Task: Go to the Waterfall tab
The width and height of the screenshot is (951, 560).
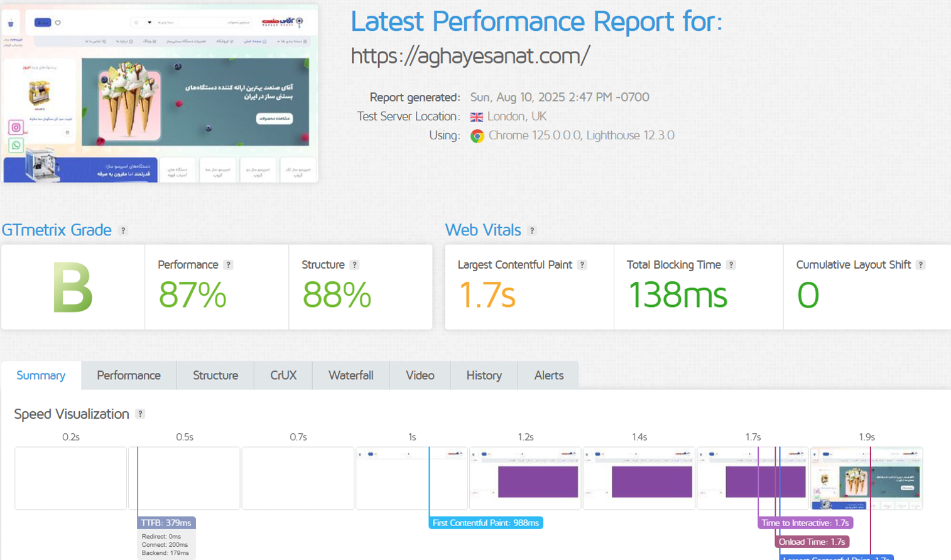Action: 351,375
